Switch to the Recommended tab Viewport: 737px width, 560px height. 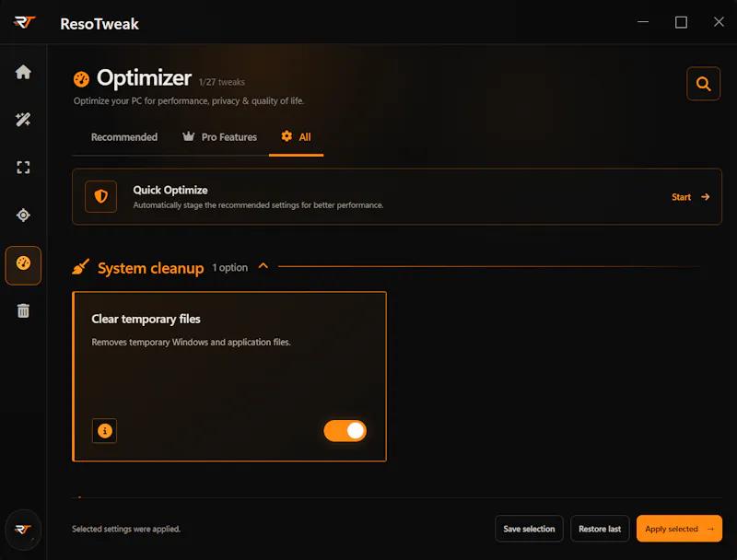124,137
